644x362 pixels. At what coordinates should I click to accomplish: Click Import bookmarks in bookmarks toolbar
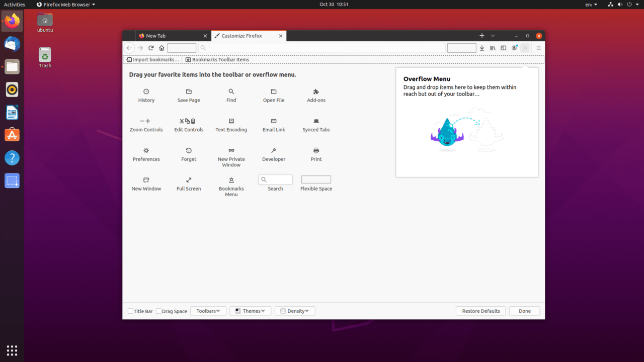pos(153,59)
